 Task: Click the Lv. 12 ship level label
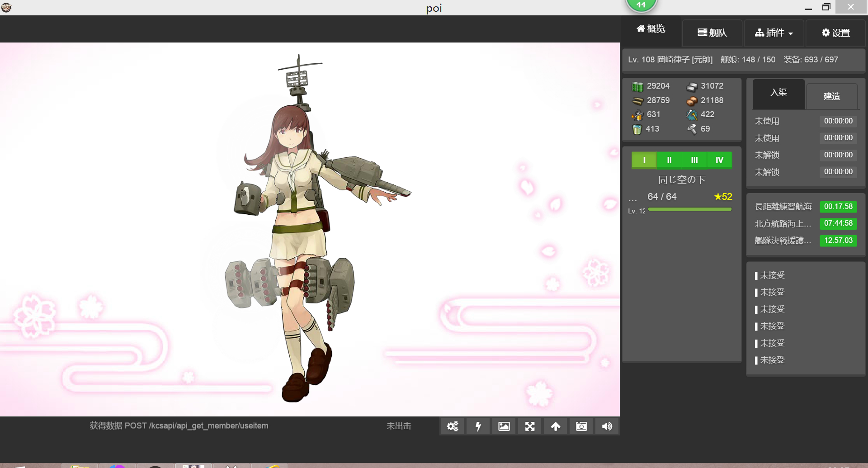637,211
